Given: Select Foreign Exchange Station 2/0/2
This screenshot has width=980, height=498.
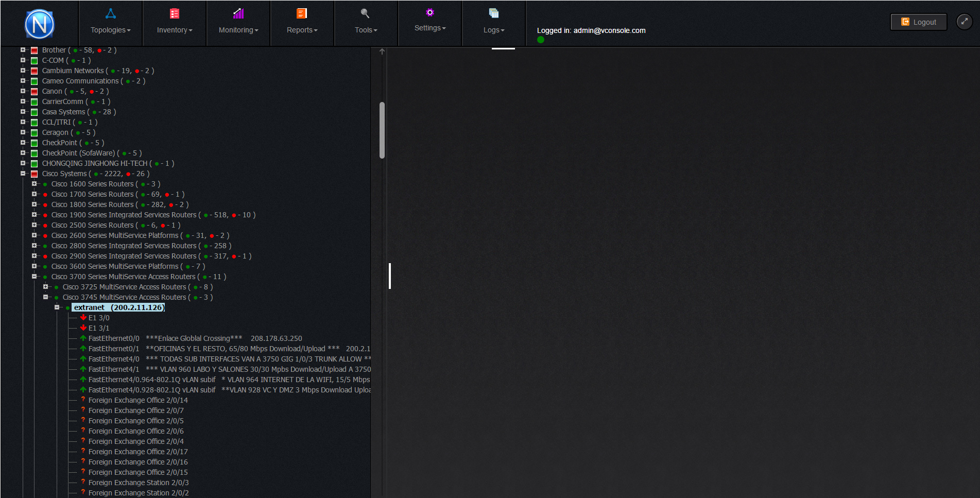Looking at the screenshot, I should click(139, 493).
